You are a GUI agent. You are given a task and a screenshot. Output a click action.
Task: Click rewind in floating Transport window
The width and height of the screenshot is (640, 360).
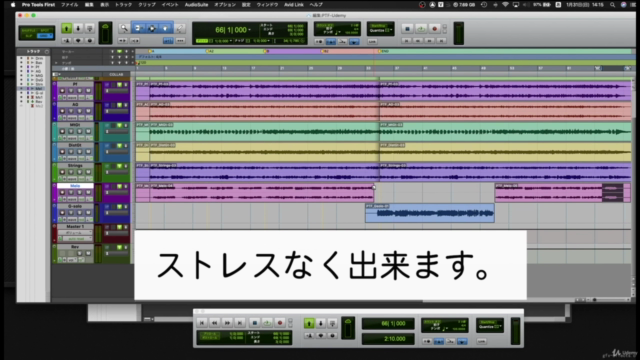[214, 323]
